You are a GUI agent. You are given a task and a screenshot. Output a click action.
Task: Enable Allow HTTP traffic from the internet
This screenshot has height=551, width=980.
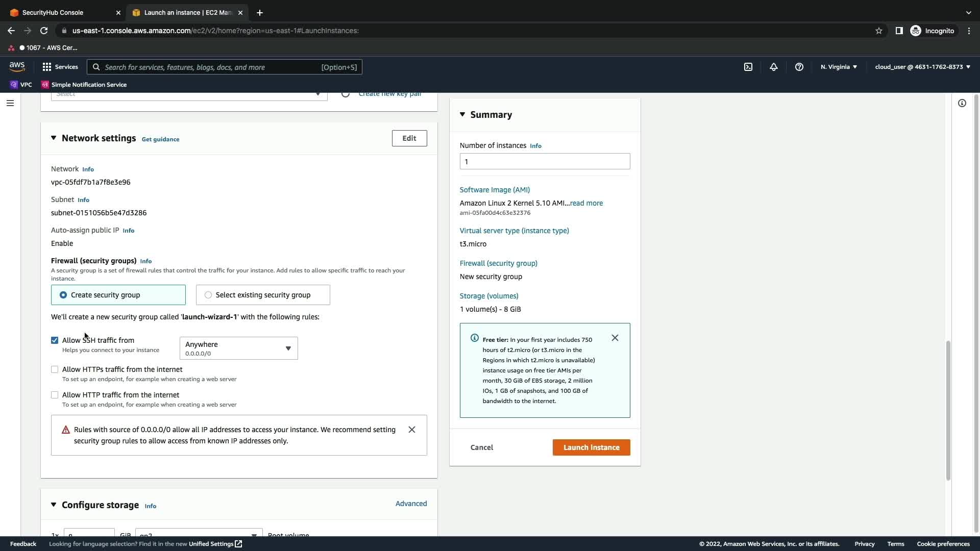click(x=55, y=395)
